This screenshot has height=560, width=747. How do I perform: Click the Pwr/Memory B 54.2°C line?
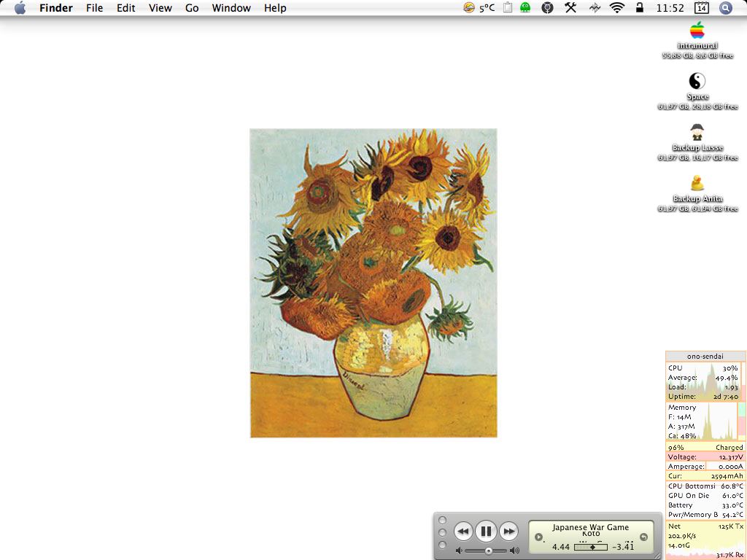pos(705,515)
